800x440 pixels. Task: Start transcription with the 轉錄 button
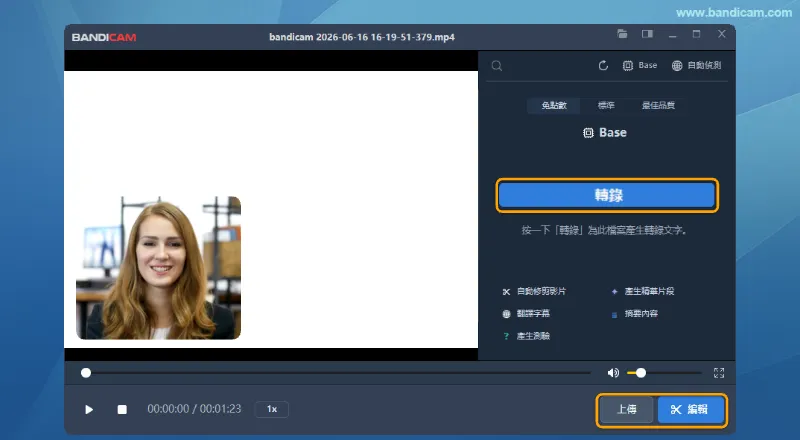607,195
